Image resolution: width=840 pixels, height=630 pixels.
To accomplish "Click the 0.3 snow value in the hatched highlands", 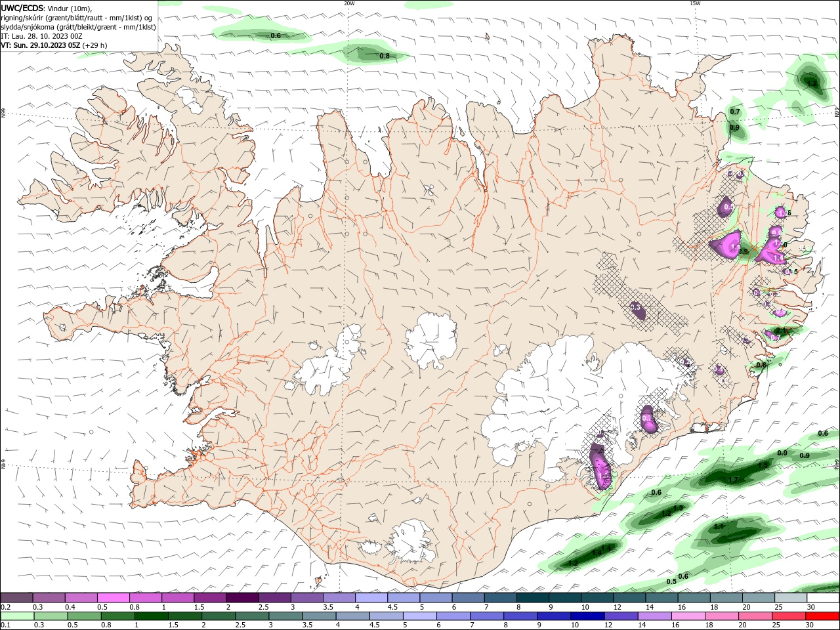I will 635,307.
